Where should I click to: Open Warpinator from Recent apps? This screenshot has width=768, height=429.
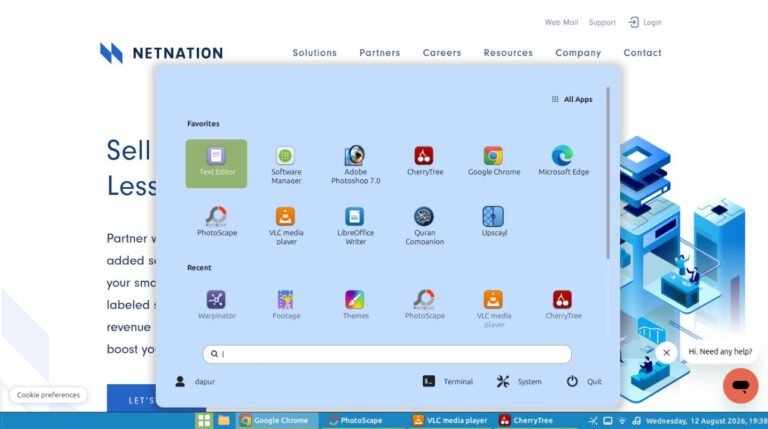pos(216,305)
